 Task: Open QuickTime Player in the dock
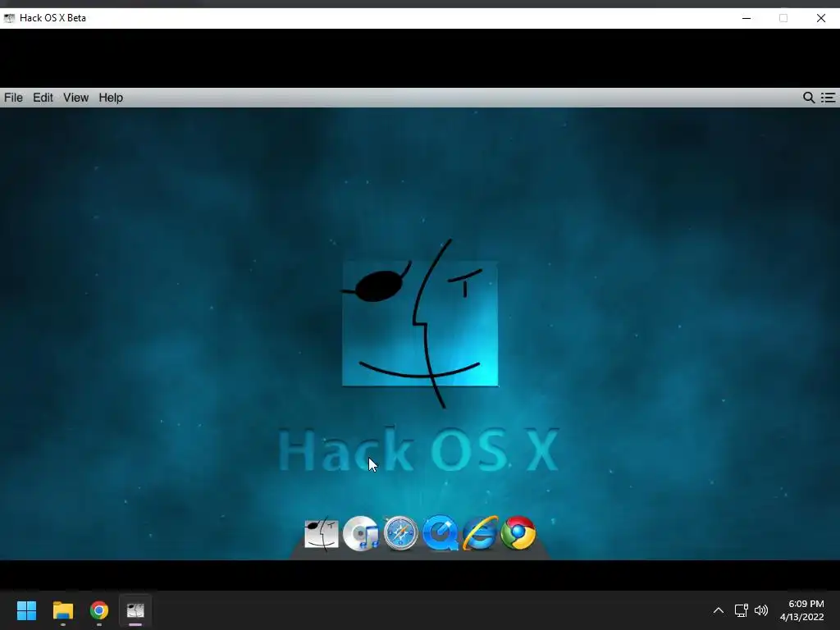[x=440, y=533]
